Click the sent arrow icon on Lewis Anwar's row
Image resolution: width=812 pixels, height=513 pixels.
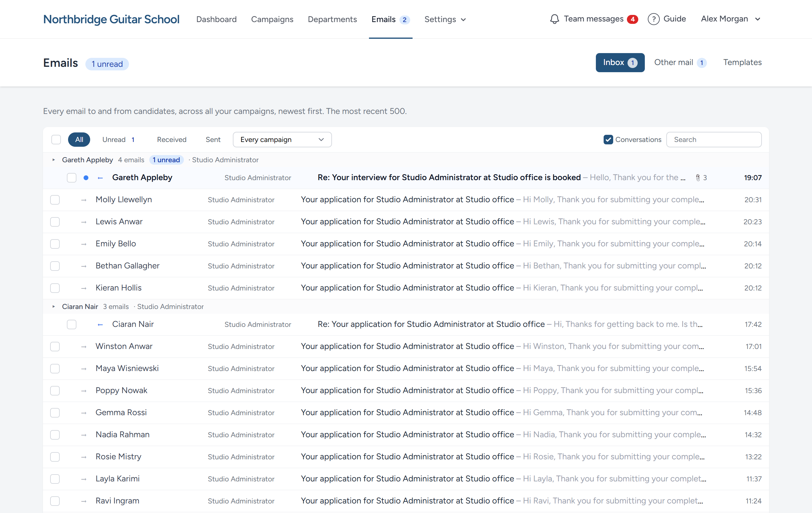[x=84, y=222]
